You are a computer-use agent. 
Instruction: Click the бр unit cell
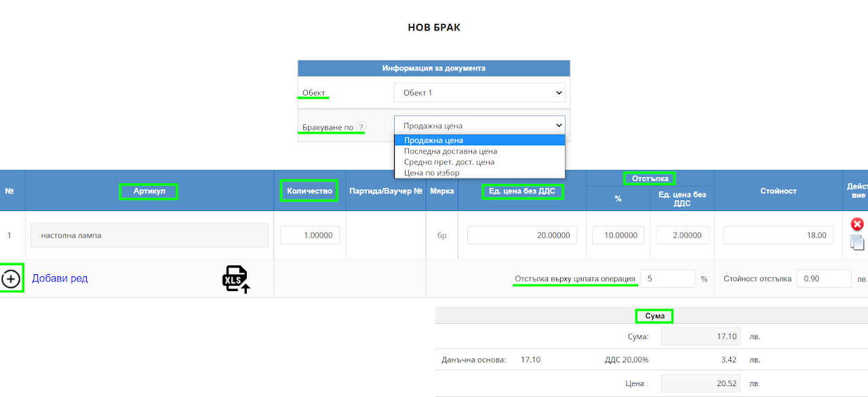442,235
